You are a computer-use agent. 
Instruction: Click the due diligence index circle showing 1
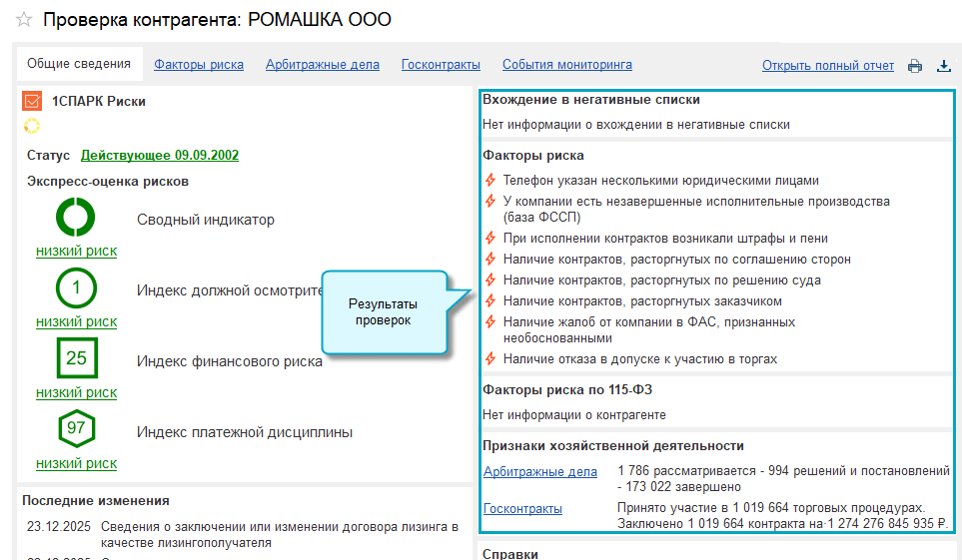pos(76,287)
